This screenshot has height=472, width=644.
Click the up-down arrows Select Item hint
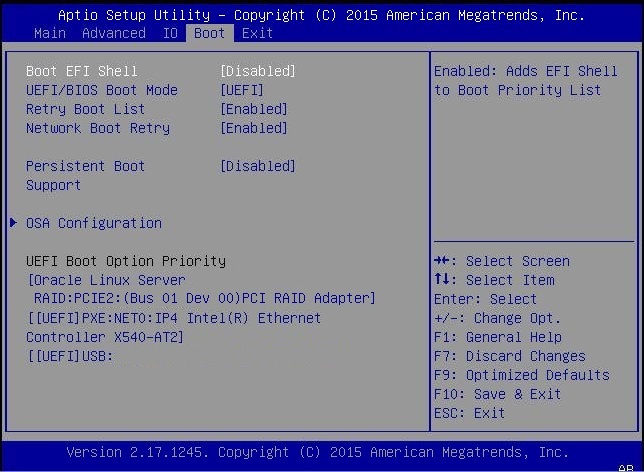tap(494, 280)
